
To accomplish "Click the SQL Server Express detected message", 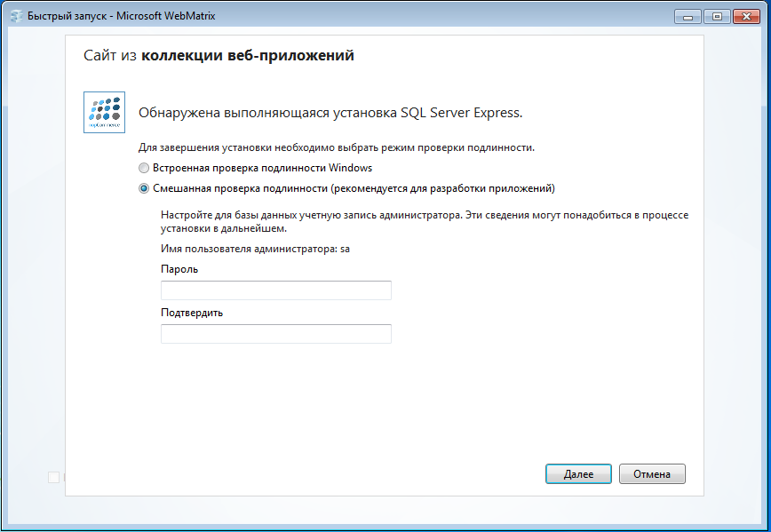I will coord(330,113).
